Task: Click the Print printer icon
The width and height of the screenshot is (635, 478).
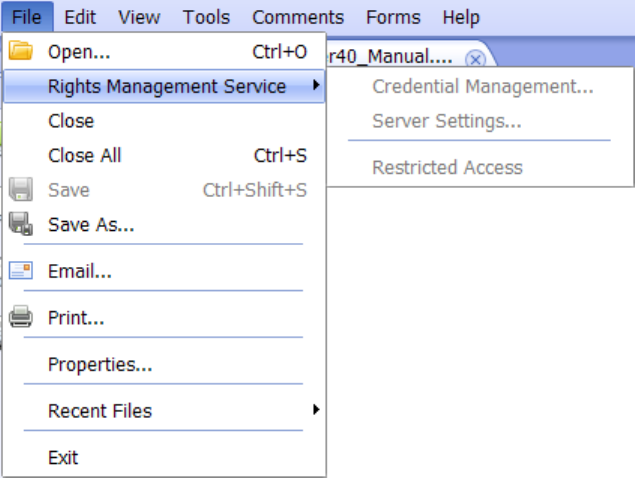Action: pos(21,316)
